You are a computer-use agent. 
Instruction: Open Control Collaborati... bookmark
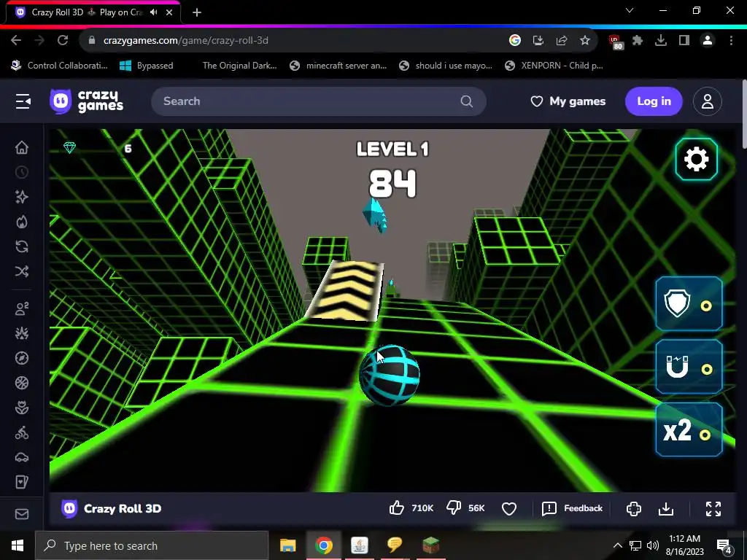(x=60, y=66)
